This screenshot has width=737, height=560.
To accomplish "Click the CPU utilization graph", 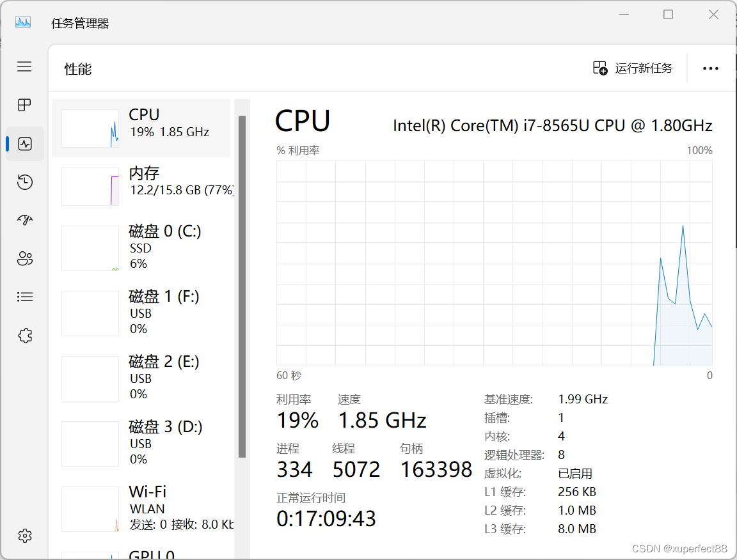I will pyautogui.click(x=495, y=263).
